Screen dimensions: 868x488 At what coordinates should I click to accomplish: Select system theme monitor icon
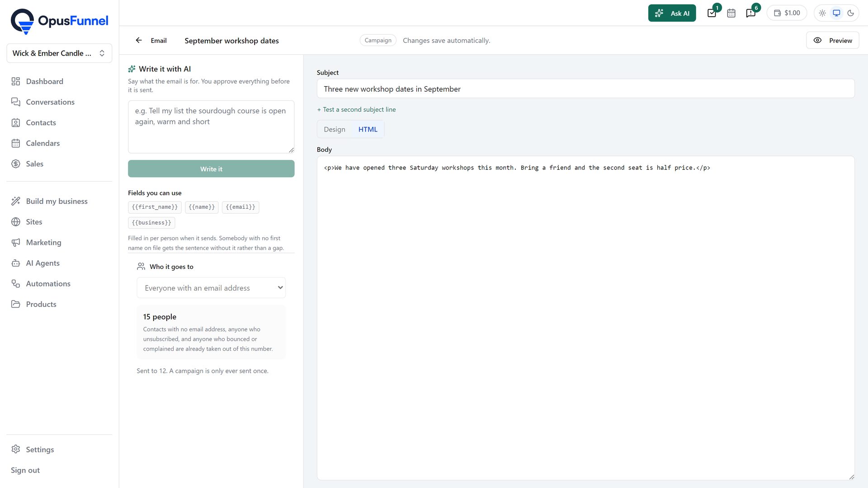pyautogui.click(x=836, y=13)
